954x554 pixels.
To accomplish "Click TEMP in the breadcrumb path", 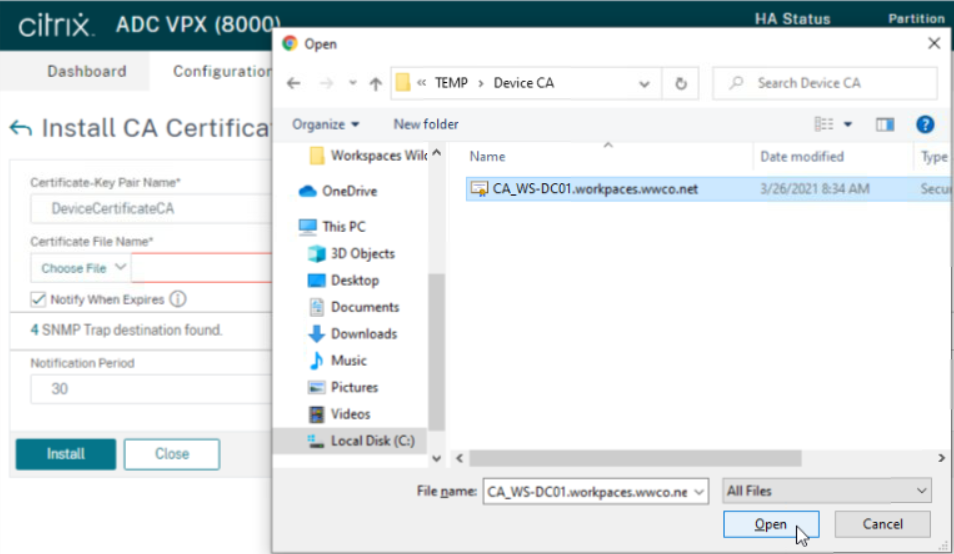I will [451, 83].
